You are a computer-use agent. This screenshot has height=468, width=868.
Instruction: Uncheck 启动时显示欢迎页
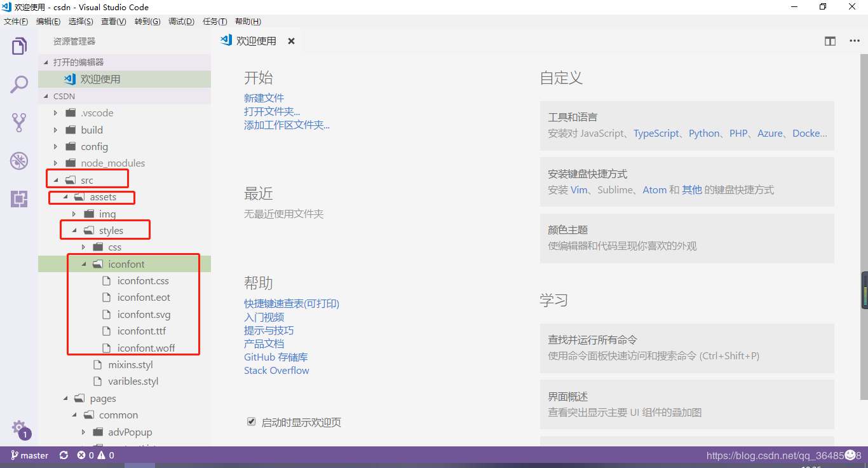(251, 421)
